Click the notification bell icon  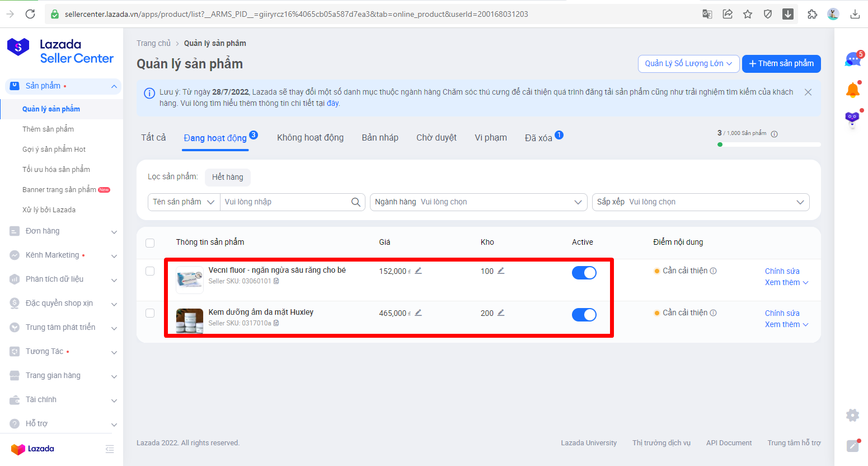pyautogui.click(x=852, y=90)
